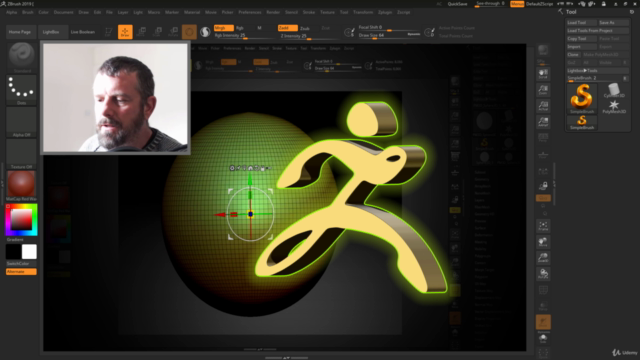Click the QuickSave button
The image size is (640, 360).
tap(458, 4)
